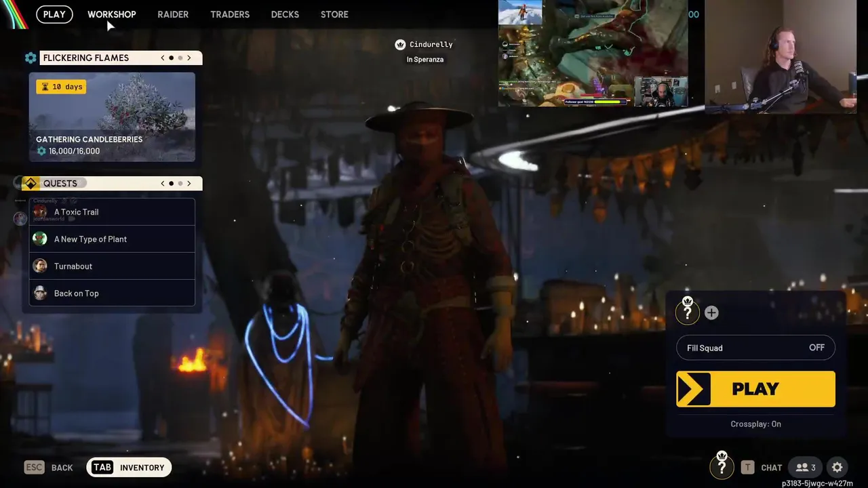Viewport: 868px width, 488px height.
Task: Select the squad leader question-mark slot
Action: coord(688,312)
